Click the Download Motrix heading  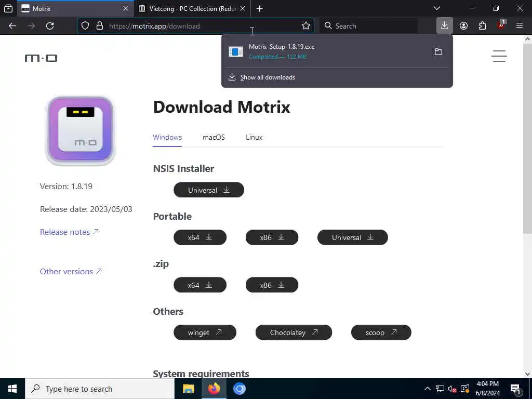pos(221,107)
